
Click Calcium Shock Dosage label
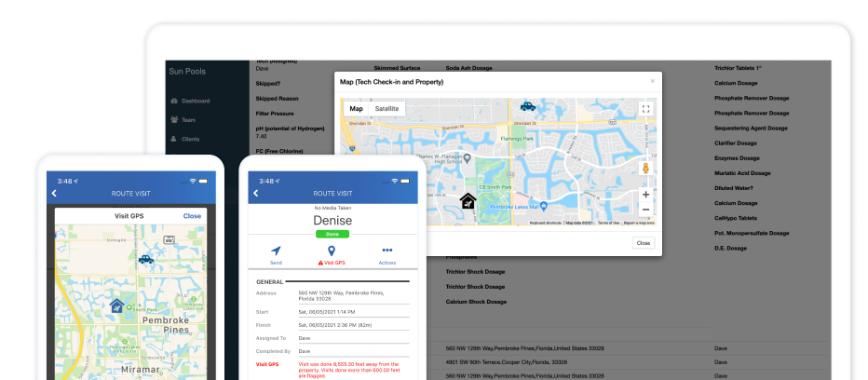click(476, 302)
